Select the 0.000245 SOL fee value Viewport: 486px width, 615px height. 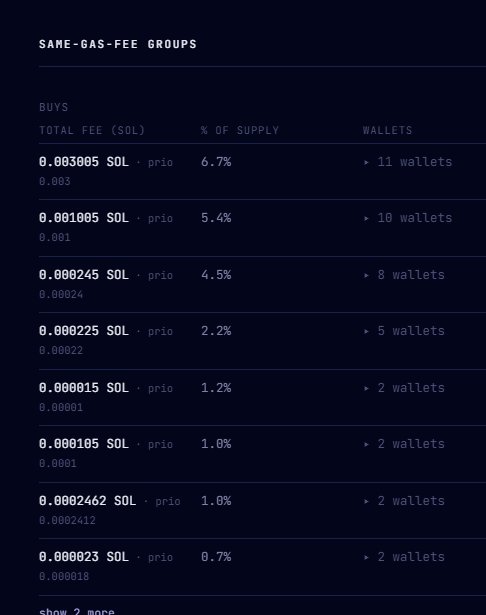pos(84,275)
